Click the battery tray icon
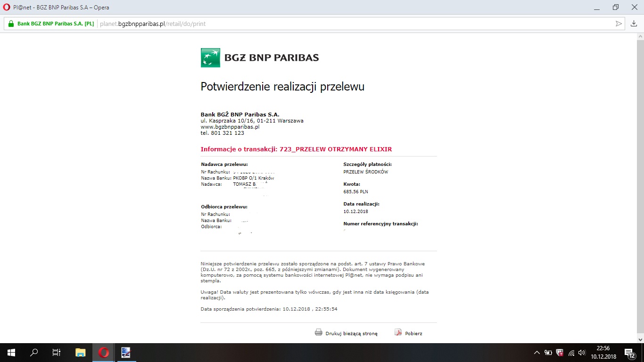This screenshot has height=362, width=644. tap(548, 353)
